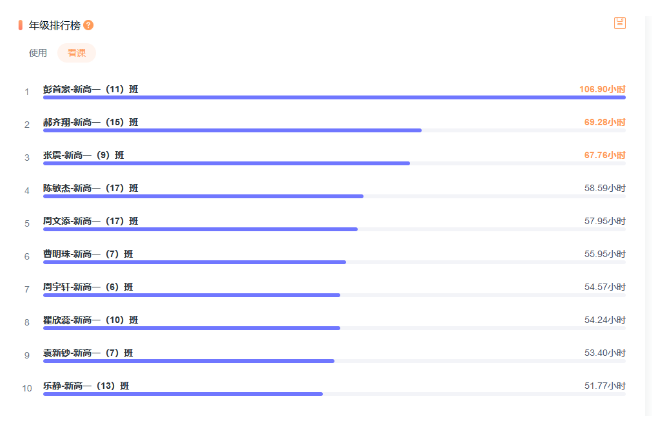Open 郝齐翔-新高一（15）班 entry

91,122
